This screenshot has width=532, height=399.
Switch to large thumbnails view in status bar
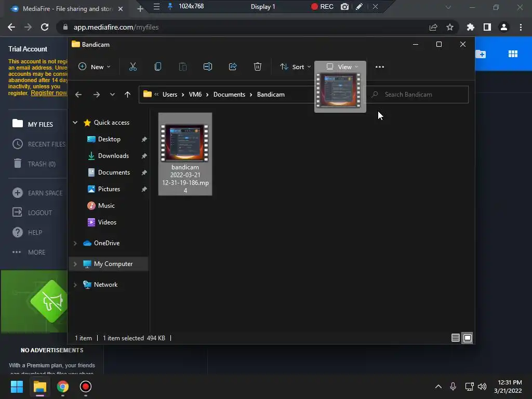pos(467,338)
